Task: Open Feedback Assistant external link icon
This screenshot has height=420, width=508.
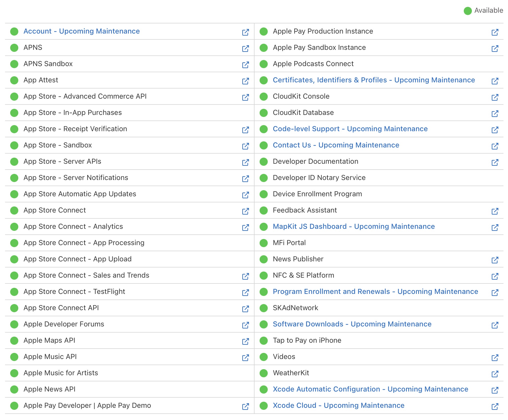Action: pyautogui.click(x=495, y=211)
